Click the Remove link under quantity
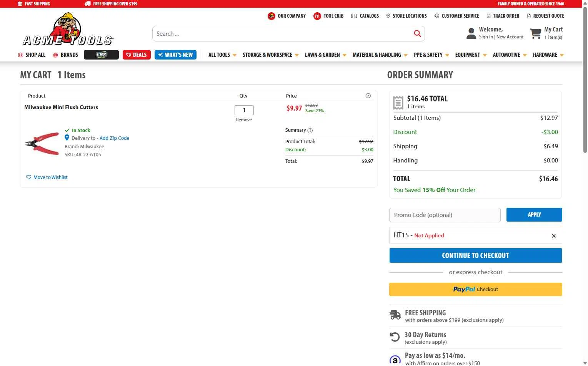Image resolution: width=588 pixels, height=366 pixels. pos(244,120)
